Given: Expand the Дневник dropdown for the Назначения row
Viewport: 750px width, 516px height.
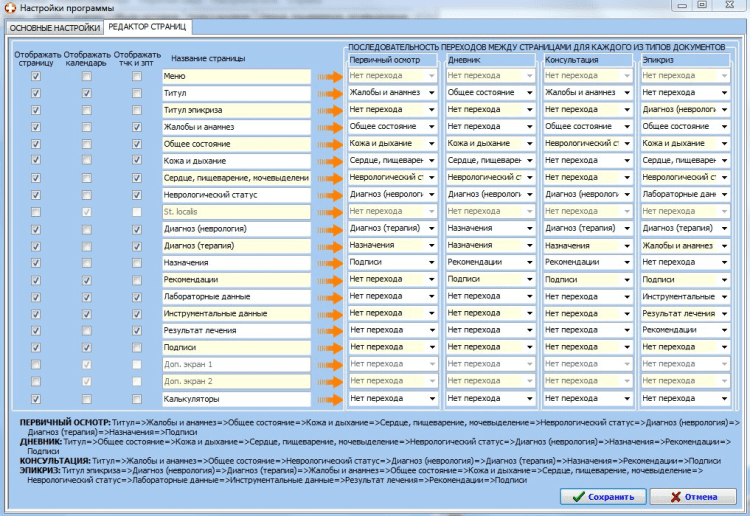Looking at the screenshot, I should [490, 263].
